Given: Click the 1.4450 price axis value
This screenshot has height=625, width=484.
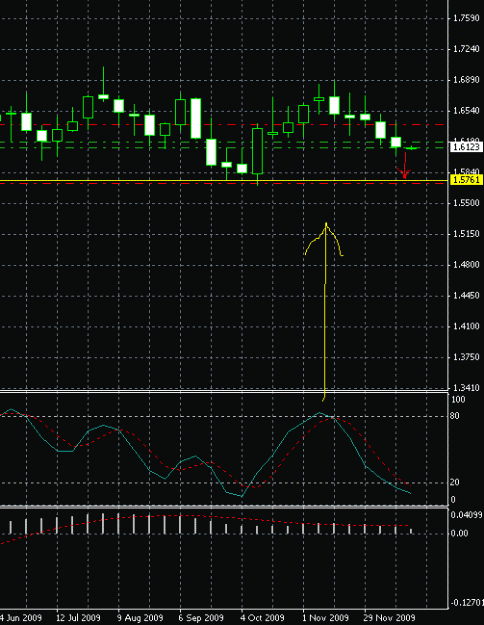Looking at the screenshot, I should (x=466, y=295).
